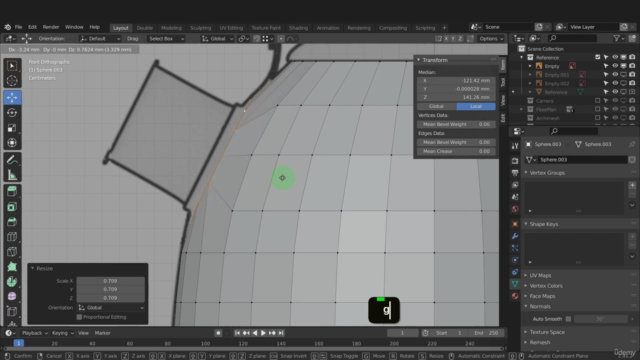The height and width of the screenshot is (360, 640).
Task: Open the File menu
Action: [x=18, y=27]
